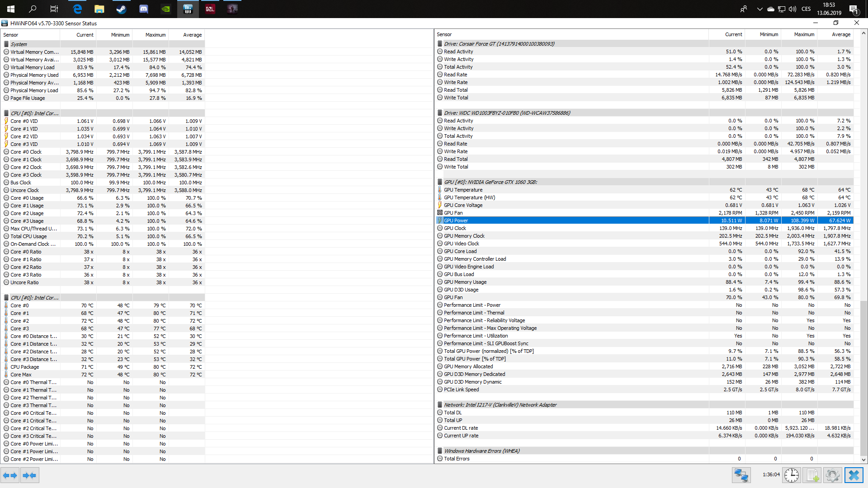This screenshot has width=868, height=488.
Task: Open Discord from the taskbar
Action: coord(143,9)
